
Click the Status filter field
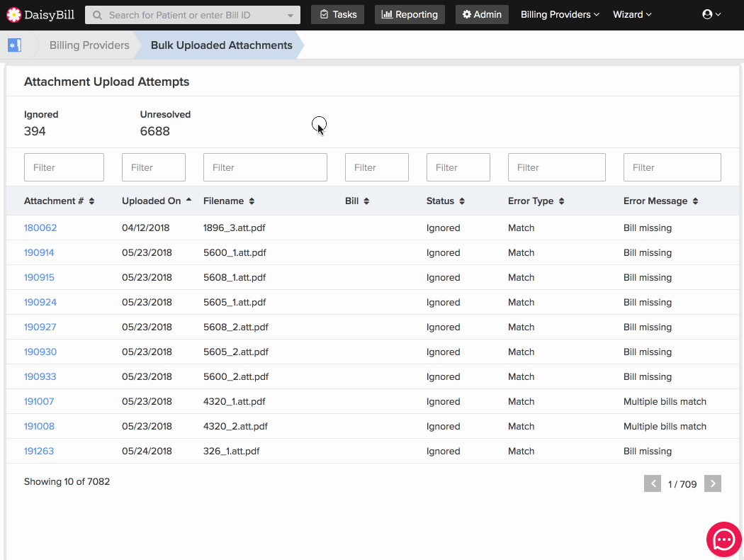[x=458, y=167]
